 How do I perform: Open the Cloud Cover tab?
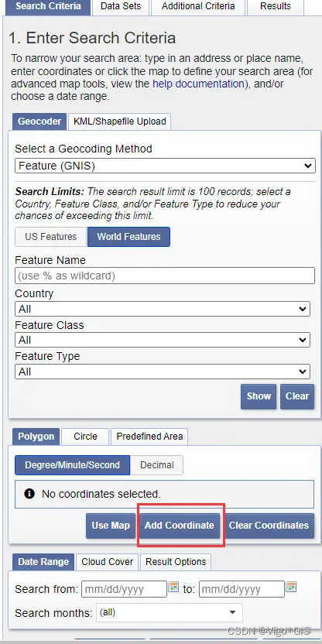click(x=107, y=562)
